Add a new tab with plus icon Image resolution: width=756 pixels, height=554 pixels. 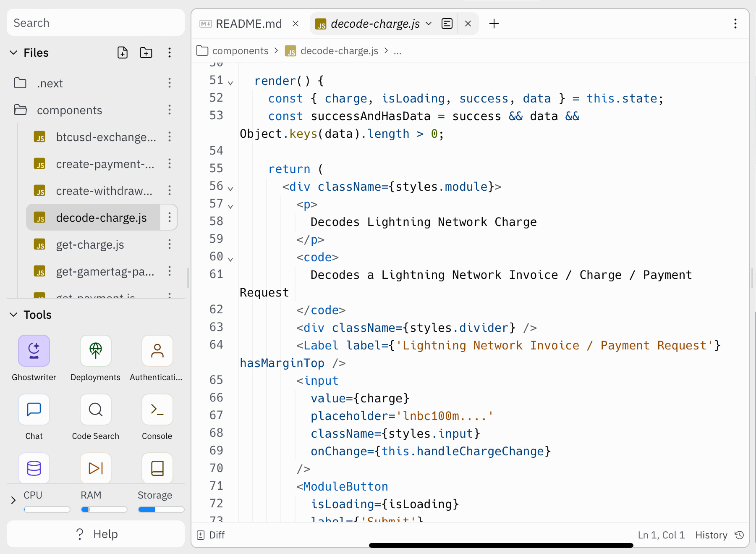coord(494,24)
